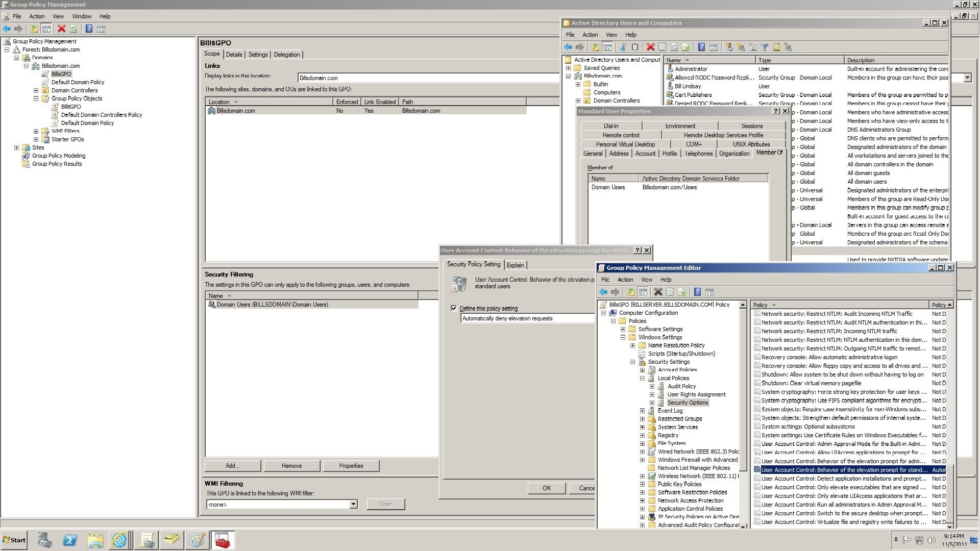Viewport: 980px width, 551px height.
Task: Open Explain tab in UAC policy dialog
Action: [x=515, y=265]
